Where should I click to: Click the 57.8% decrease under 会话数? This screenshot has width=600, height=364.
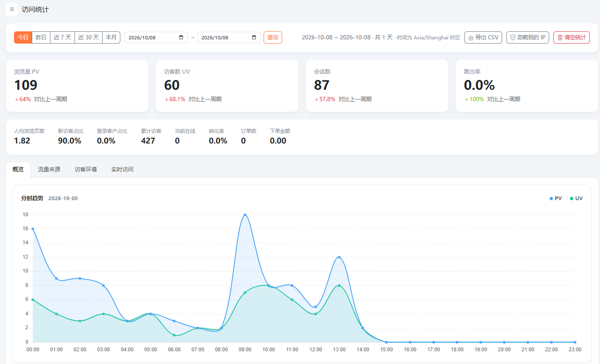pos(325,99)
